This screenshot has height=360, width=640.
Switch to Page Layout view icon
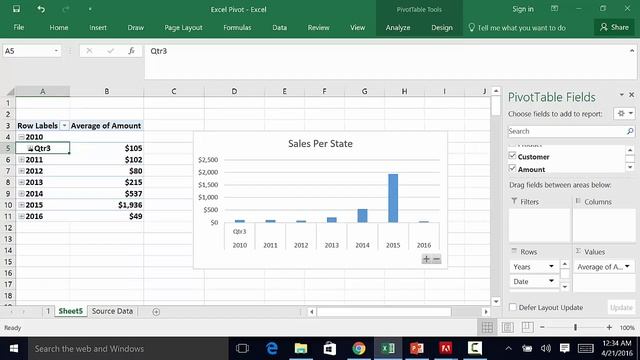pos(507,327)
